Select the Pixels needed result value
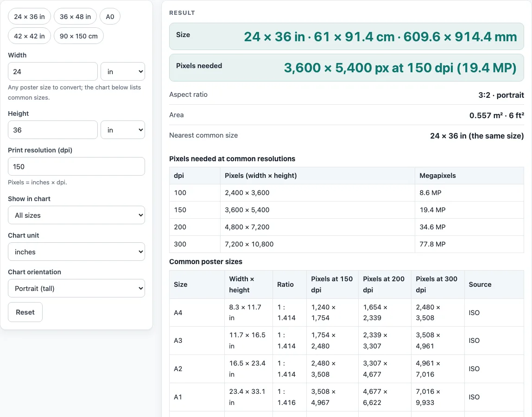Viewport: 532px width, 417px height. point(400,68)
